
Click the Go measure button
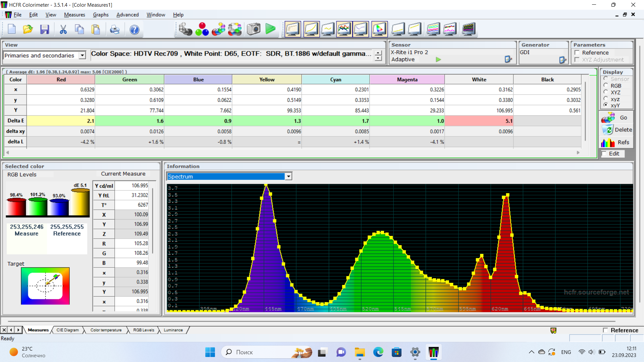[x=617, y=118]
